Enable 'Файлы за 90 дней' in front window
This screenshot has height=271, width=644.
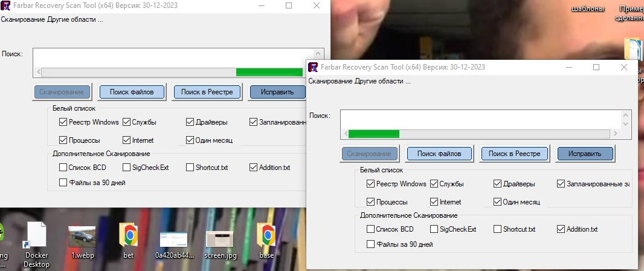[370, 244]
